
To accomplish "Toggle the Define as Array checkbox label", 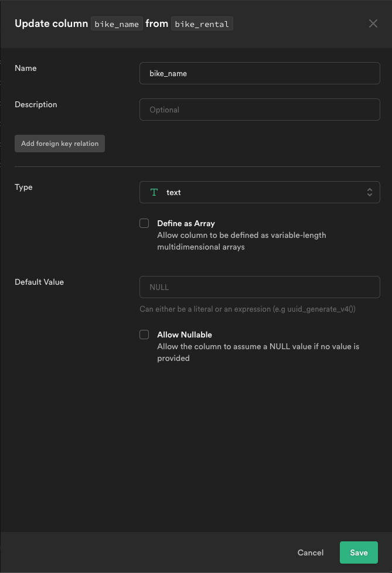I will [185, 223].
